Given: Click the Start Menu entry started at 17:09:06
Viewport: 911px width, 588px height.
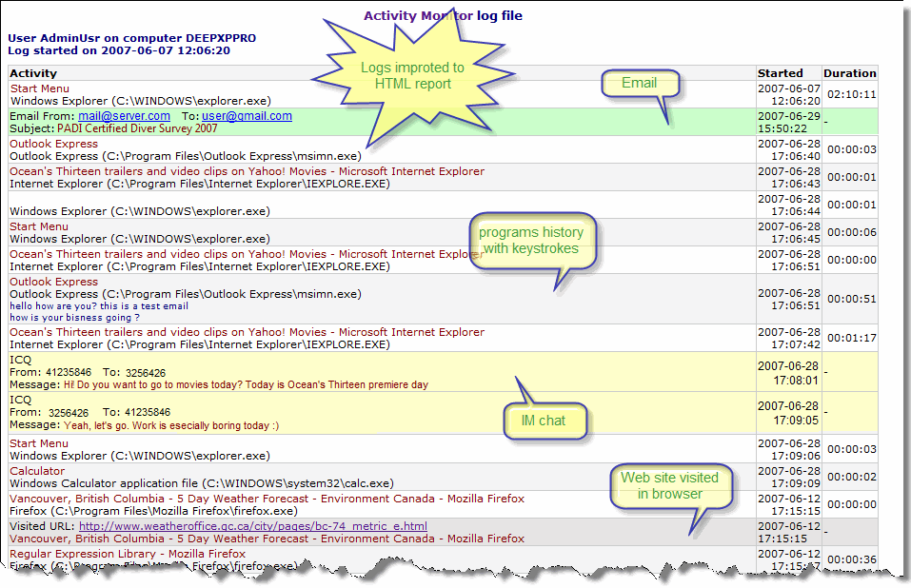Looking at the screenshot, I should (39, 443).
